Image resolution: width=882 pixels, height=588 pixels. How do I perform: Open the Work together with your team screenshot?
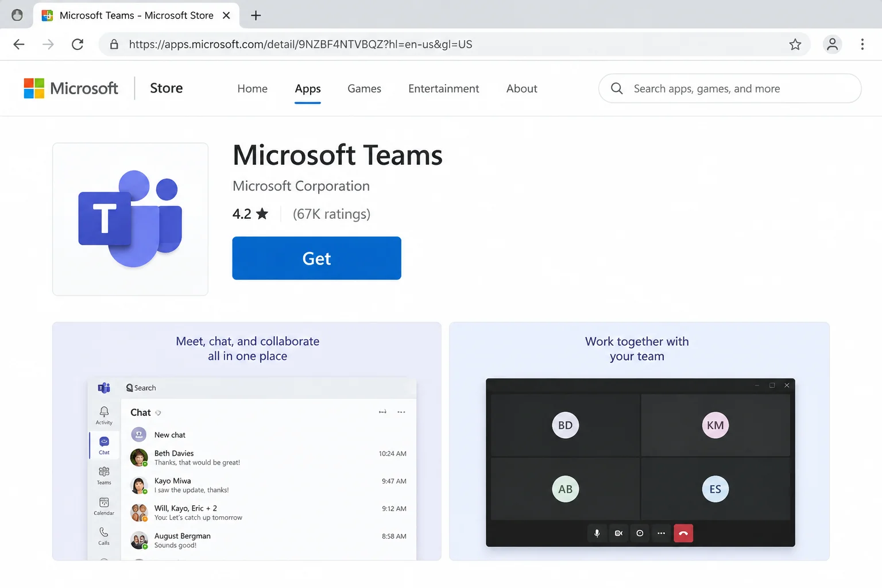(640, 441)
